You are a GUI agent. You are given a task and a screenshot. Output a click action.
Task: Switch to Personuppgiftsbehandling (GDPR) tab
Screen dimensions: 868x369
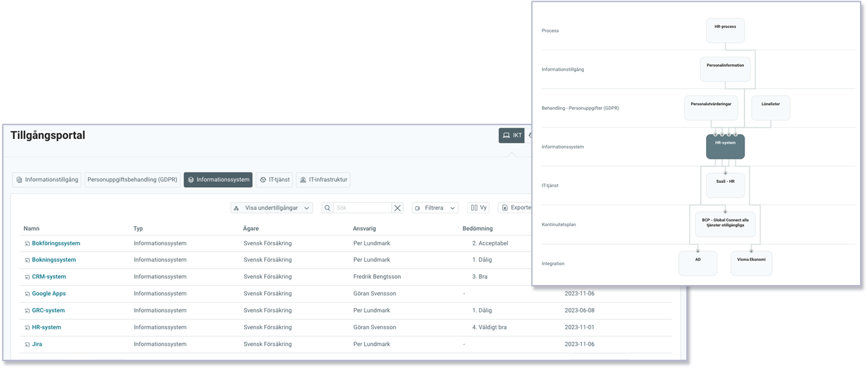click(132, 179)
